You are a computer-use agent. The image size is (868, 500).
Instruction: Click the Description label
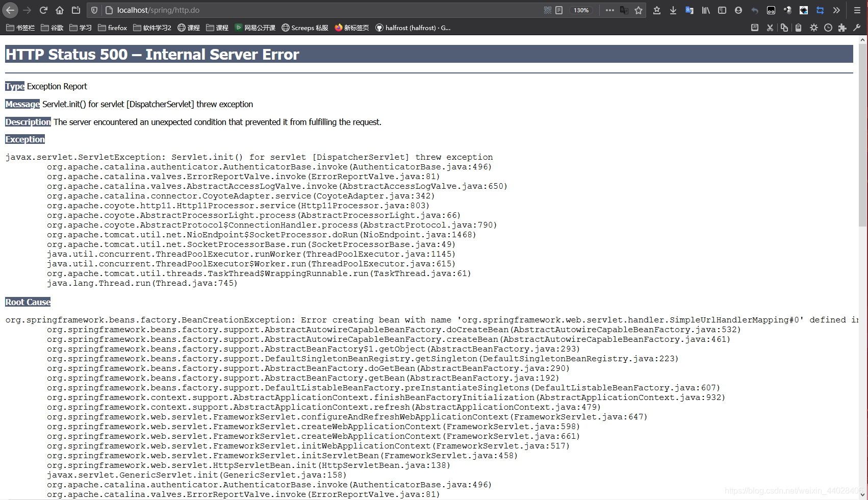click(x=28, y=122)
